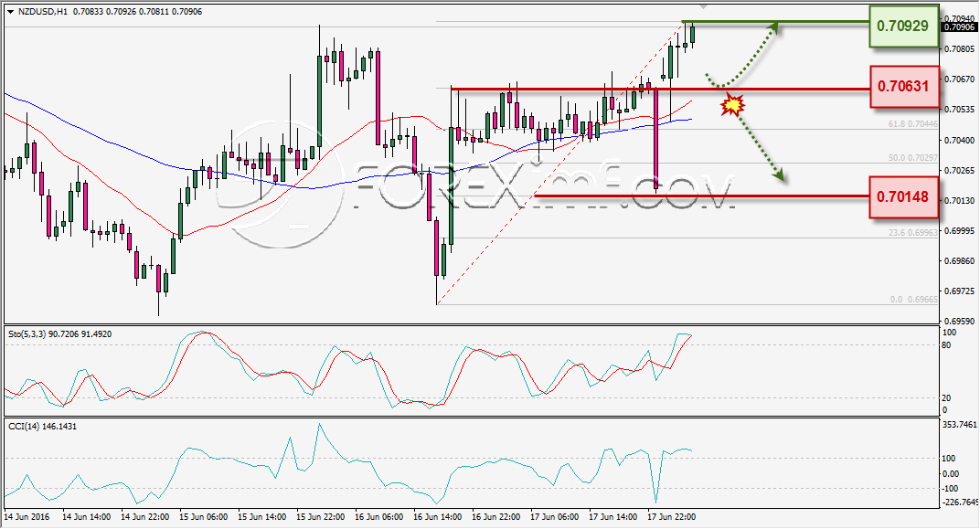The height and width of the screenshot is (529, 980).
Task: Click the 16 Jun 06:00 time label
Action: pyautogui.click(x=378, y=516)
